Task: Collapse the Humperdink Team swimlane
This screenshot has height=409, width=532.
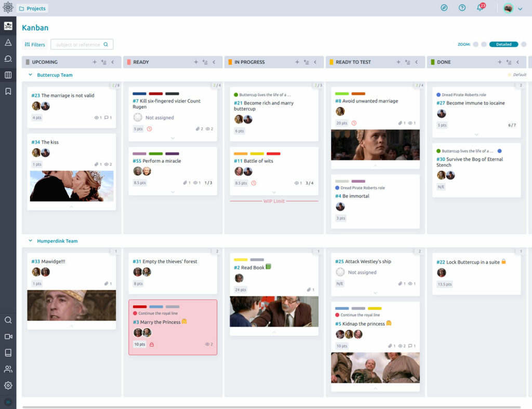Action: click(30, 241)
